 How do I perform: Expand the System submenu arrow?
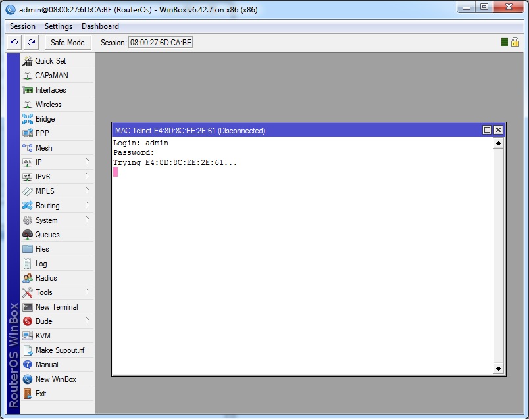point(87,220)
